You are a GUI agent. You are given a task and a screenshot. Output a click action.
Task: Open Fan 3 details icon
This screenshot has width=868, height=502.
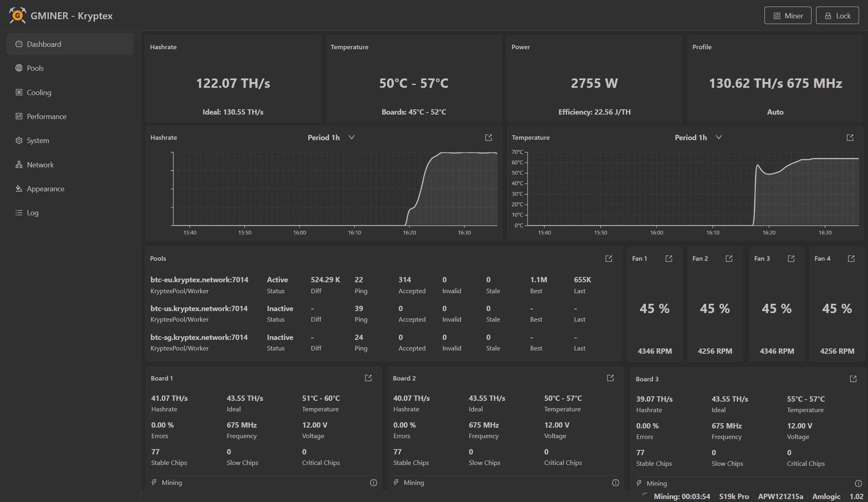pos(791,258)
